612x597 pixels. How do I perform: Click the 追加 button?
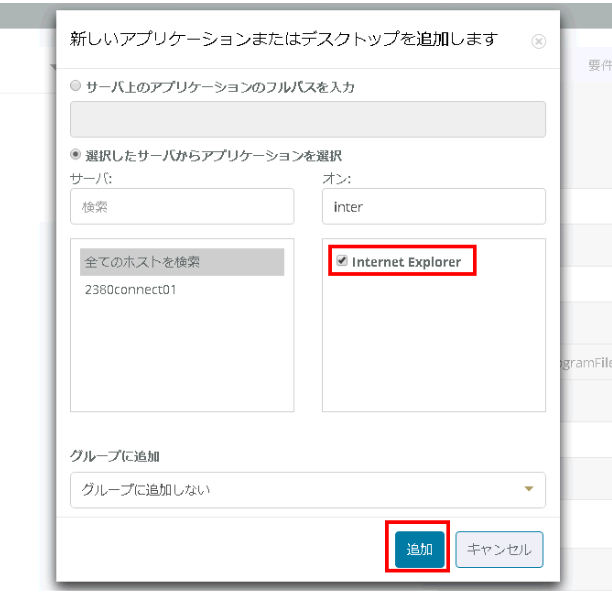click(x=419, y=549)
